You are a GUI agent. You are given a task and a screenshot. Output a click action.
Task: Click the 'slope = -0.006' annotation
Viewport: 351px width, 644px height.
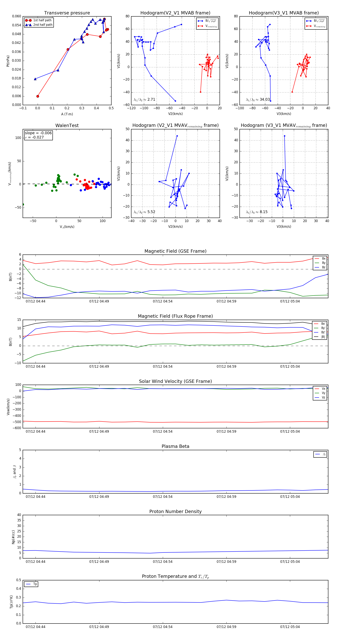(x=38, y=133)
